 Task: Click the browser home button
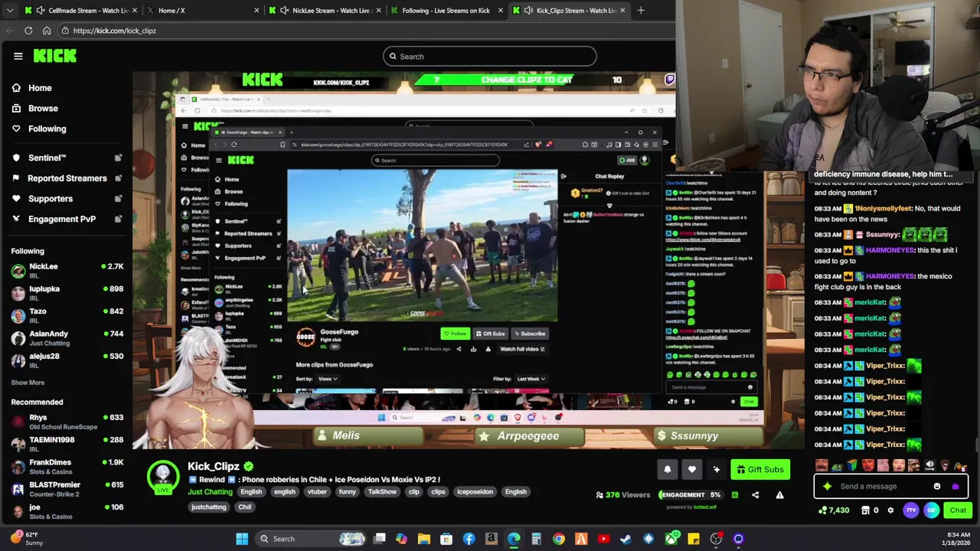[47, 31]
